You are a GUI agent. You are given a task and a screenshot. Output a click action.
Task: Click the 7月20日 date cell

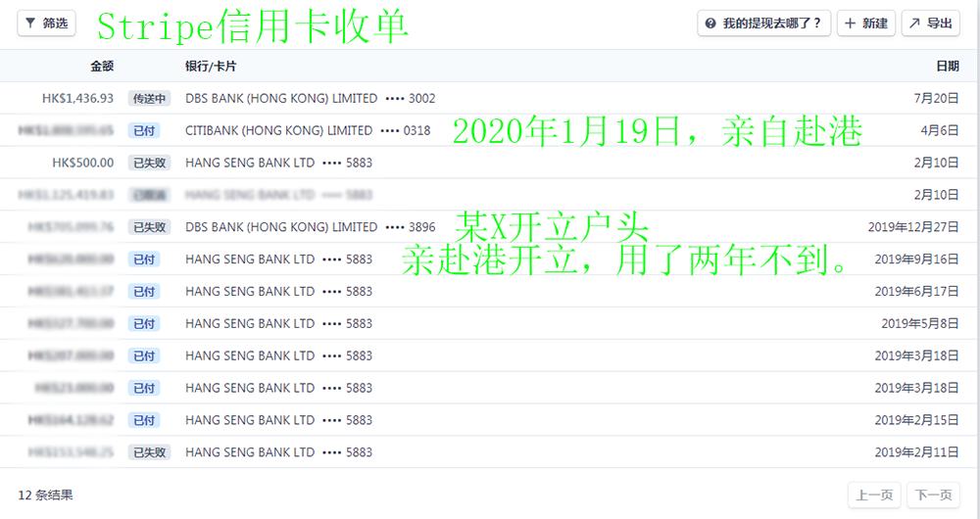[936, 98]
